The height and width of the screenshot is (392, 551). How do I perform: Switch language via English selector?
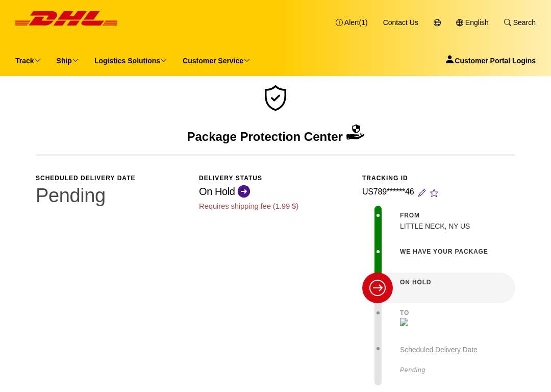(x=472, y=22)
